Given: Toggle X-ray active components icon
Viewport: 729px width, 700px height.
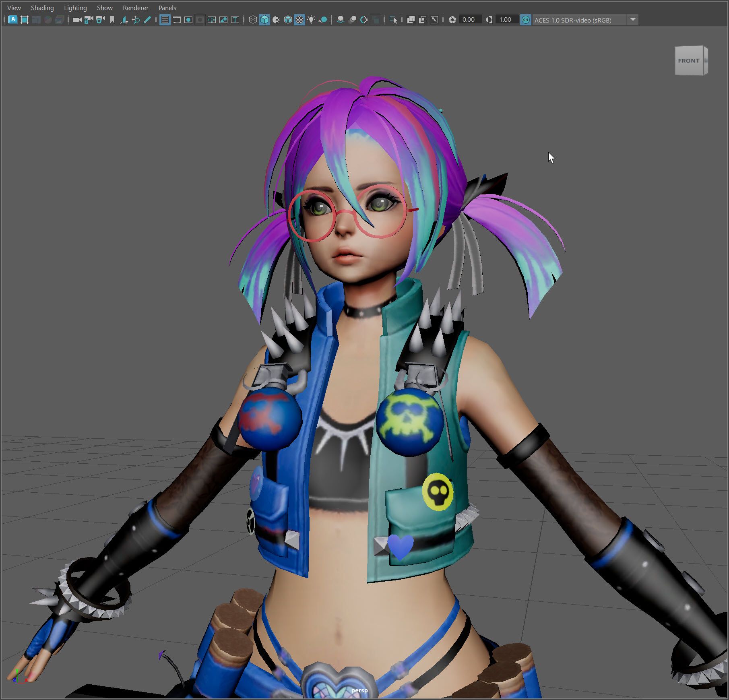Looking at the screenshot, I should 423,20.
